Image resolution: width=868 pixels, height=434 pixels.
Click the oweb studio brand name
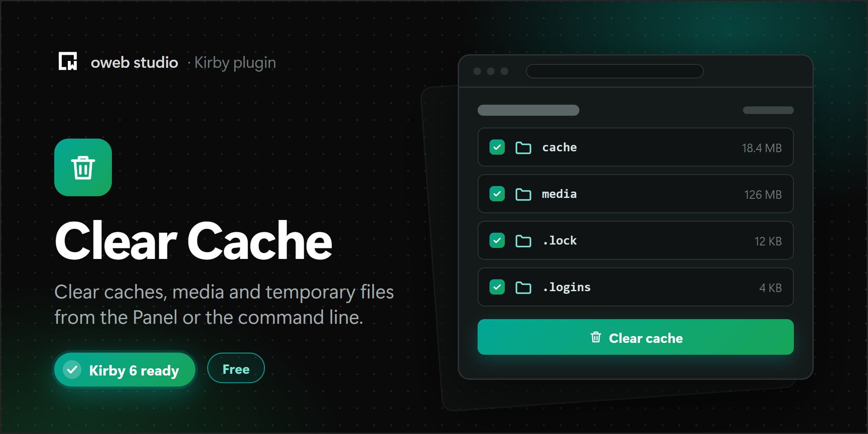134,63
